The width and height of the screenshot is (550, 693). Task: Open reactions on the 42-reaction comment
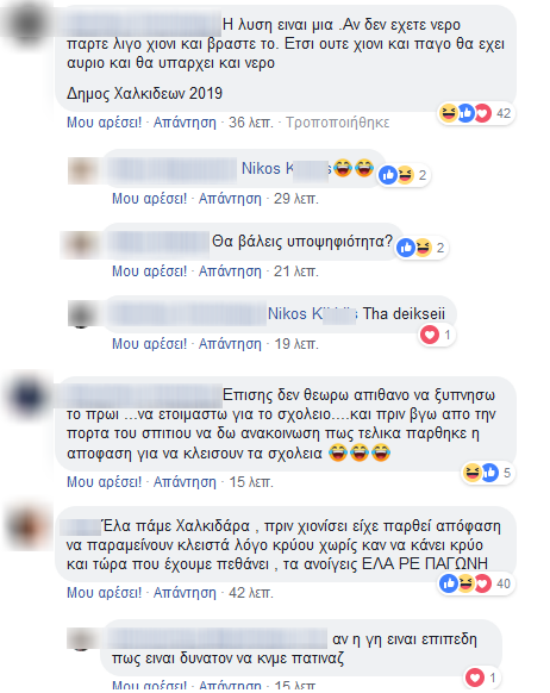click(x=476, y=114)
